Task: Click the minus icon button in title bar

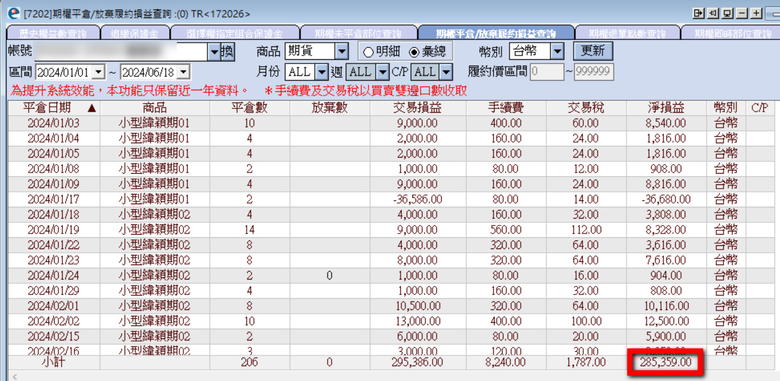Action: click(x=741, y=13)
